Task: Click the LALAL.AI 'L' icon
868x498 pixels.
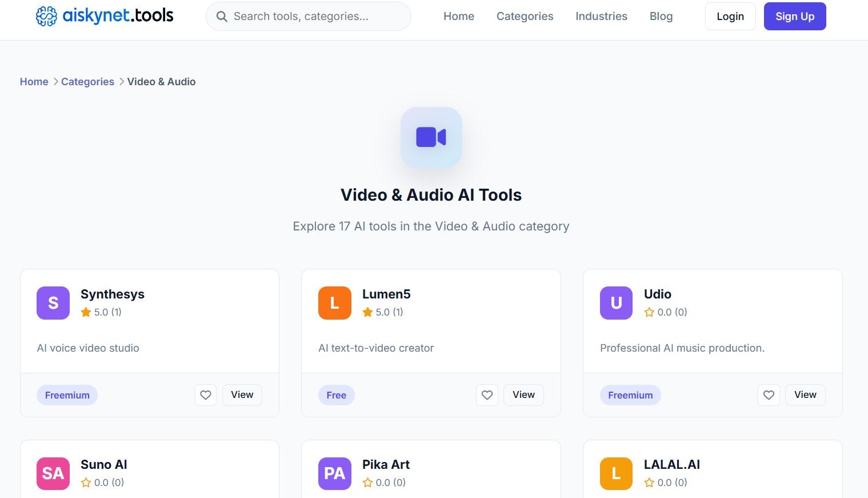Action: 615,473
